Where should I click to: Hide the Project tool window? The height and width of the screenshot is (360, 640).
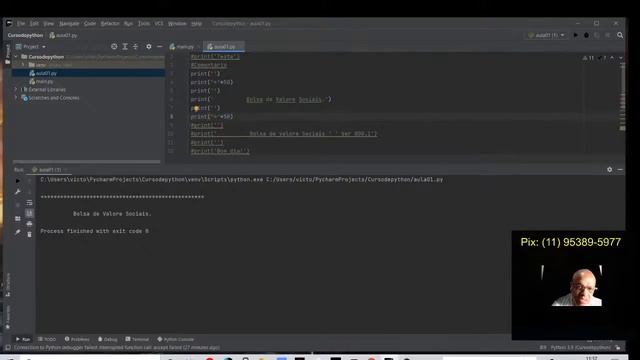[160, 47]
